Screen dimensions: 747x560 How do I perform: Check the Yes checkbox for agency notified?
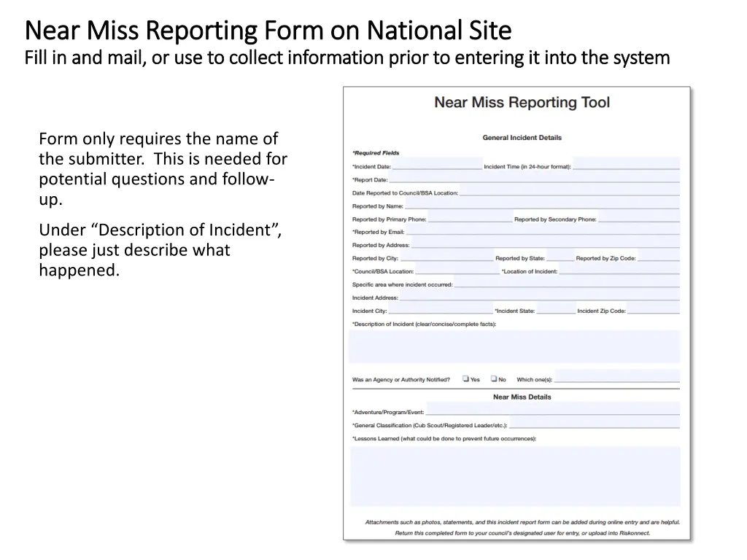[465, 379]
